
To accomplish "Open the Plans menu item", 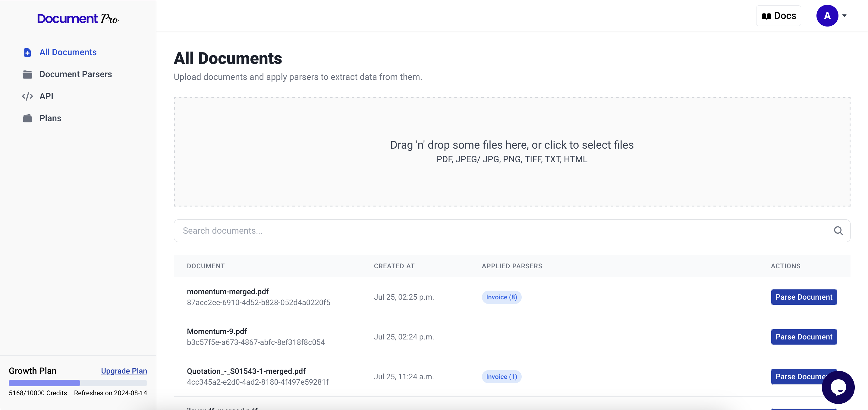I will 50,118.
